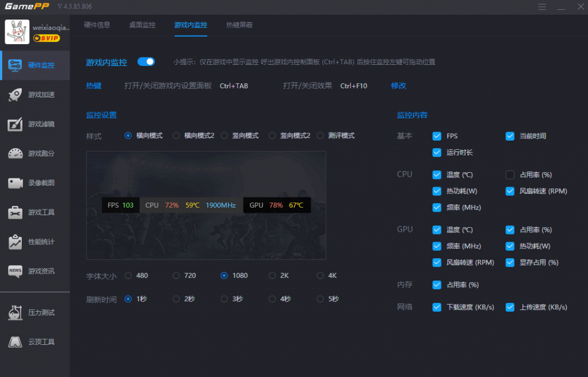Set refresh time to 2秒
This screenshot has width=588, height=377.
pos(176,299)
